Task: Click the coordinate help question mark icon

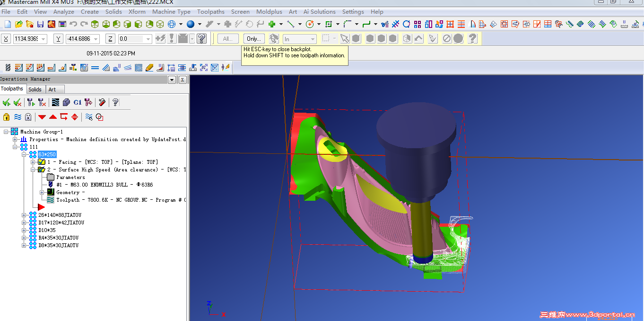Action: (202, 39)
